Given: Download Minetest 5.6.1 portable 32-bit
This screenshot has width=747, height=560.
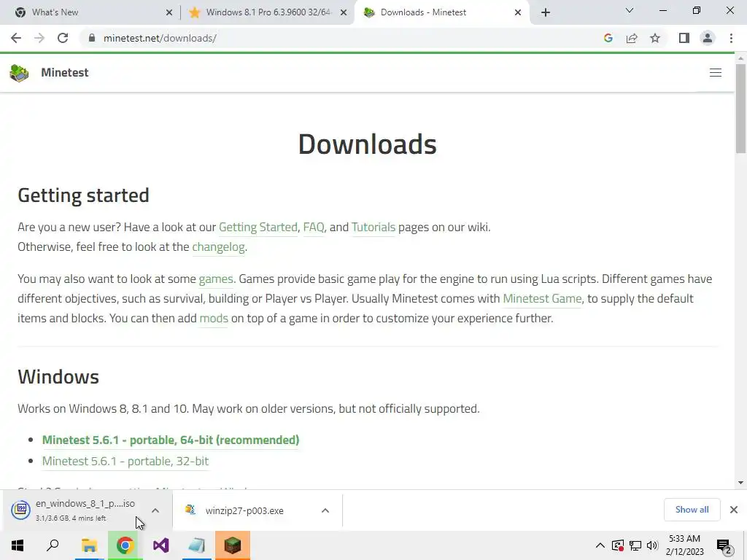Looking at the screenshot, I should [125, 461].
